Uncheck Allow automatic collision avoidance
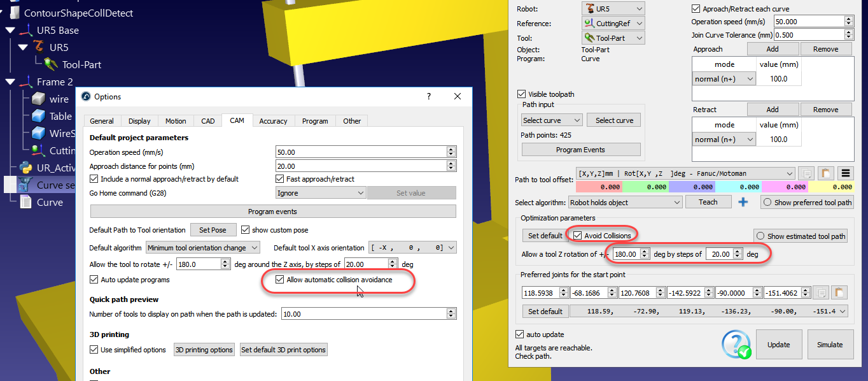The height and width of the screenshot is (381, 868). (x=279, y=280)
